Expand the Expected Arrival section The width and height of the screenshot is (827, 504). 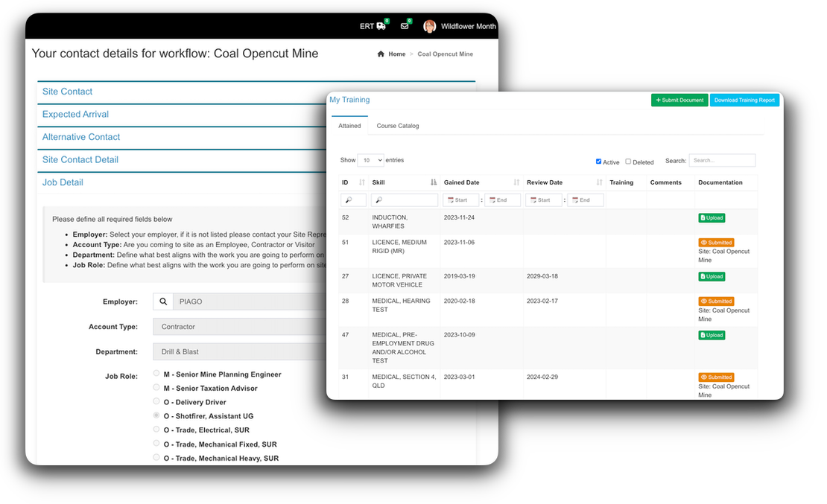click(x=75, y=115)
